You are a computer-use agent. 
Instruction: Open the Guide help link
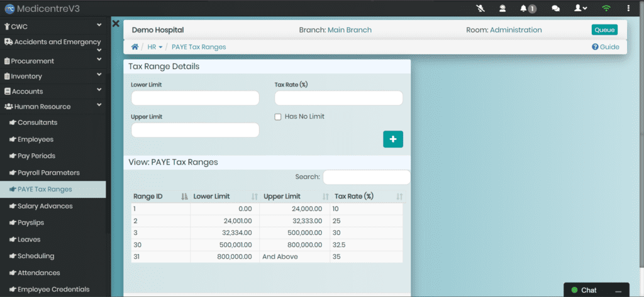(x=606, y=46)
